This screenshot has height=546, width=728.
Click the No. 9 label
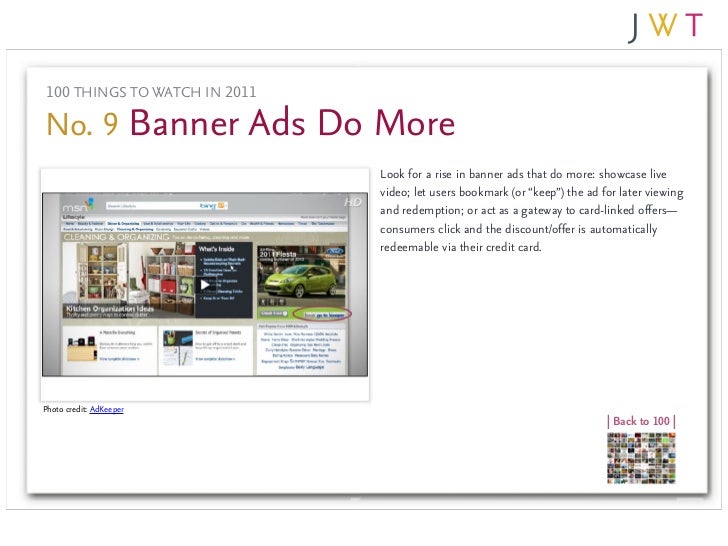[83, 124]
